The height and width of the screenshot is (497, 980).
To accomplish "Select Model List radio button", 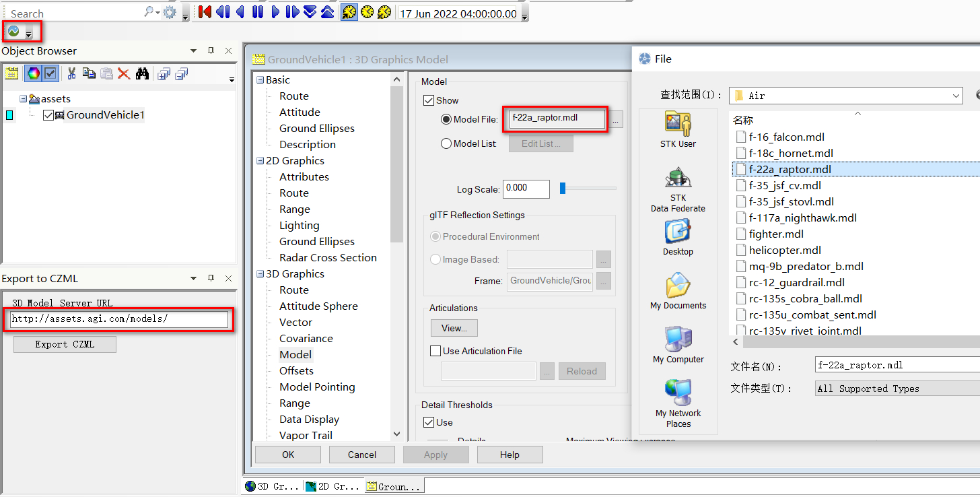I will point(446,143).
